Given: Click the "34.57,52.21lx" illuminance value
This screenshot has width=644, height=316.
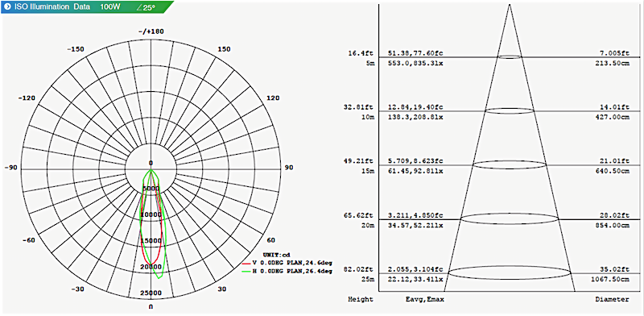Looking at the screenshot, I should click(415, 225).
